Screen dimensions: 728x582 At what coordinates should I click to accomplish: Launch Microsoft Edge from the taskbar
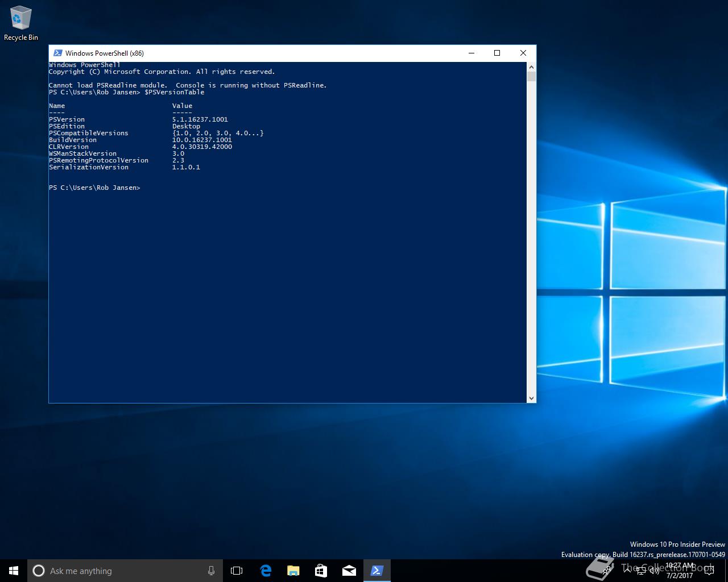265,571
